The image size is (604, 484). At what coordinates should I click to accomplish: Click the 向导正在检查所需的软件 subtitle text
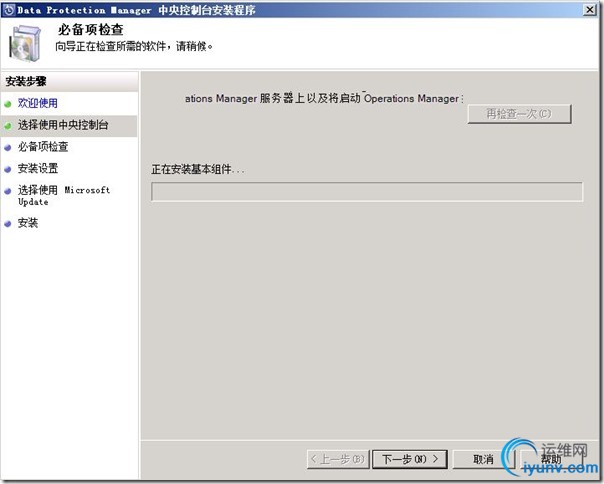[134, 47]
